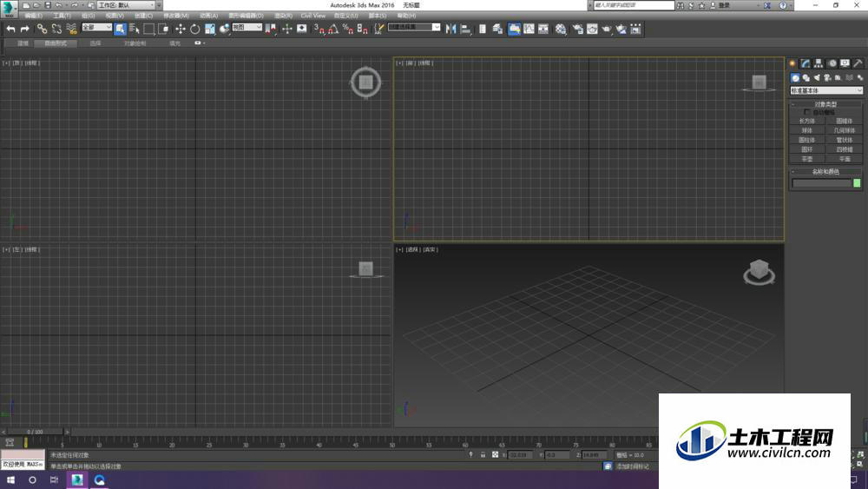Toggle Spinner Snap button
Image resolution: width=868 pixels, height=489 pixels.
coord(362,29)
